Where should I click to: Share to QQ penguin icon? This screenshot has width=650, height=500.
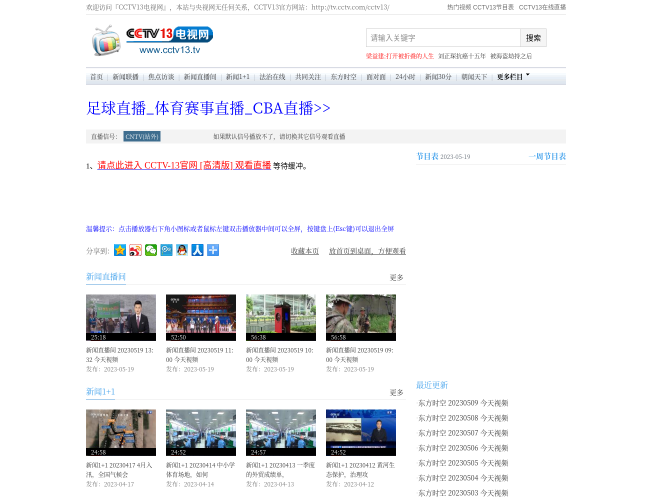coord(182,250)
